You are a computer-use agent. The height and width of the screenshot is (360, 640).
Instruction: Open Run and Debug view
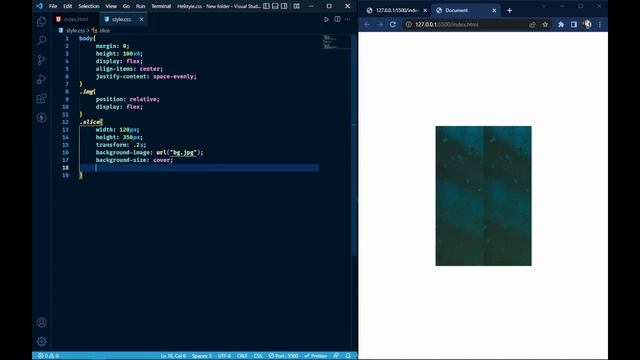pos(41,79)
